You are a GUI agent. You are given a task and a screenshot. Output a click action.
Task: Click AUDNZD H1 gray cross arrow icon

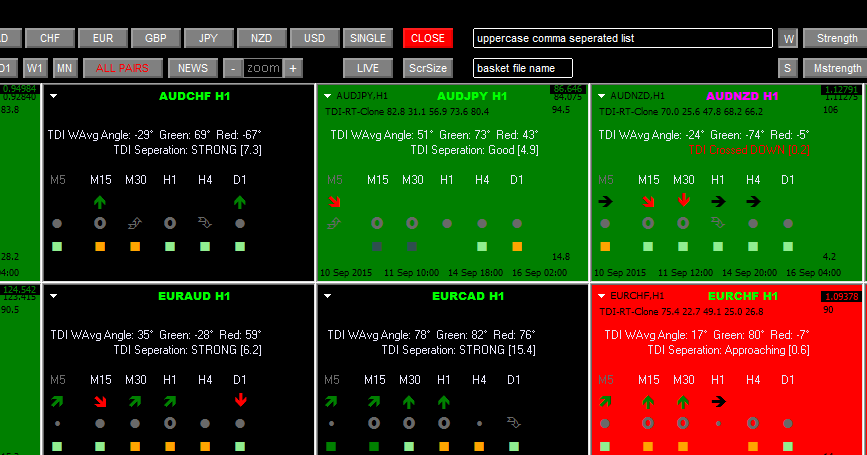click(718, 222)
